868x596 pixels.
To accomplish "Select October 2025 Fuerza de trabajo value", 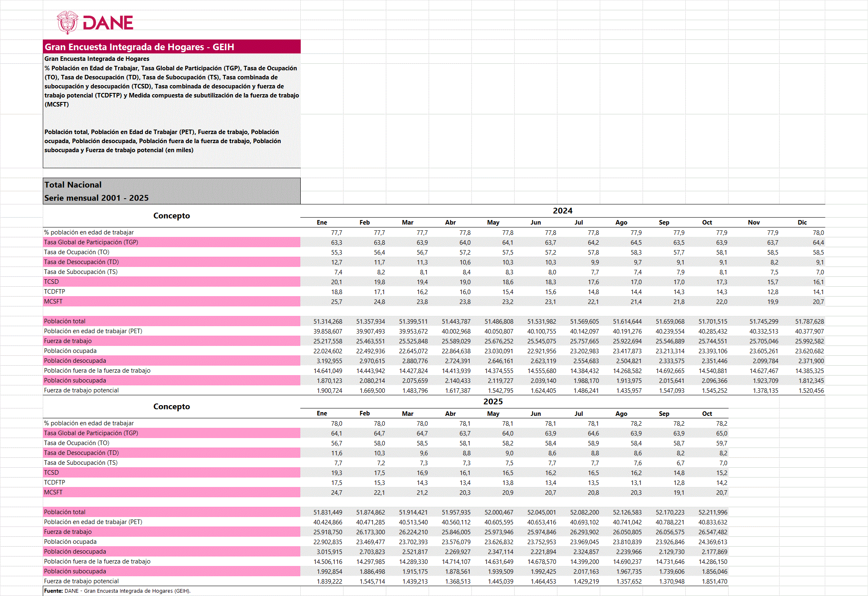I will click(x=713, y=532).
